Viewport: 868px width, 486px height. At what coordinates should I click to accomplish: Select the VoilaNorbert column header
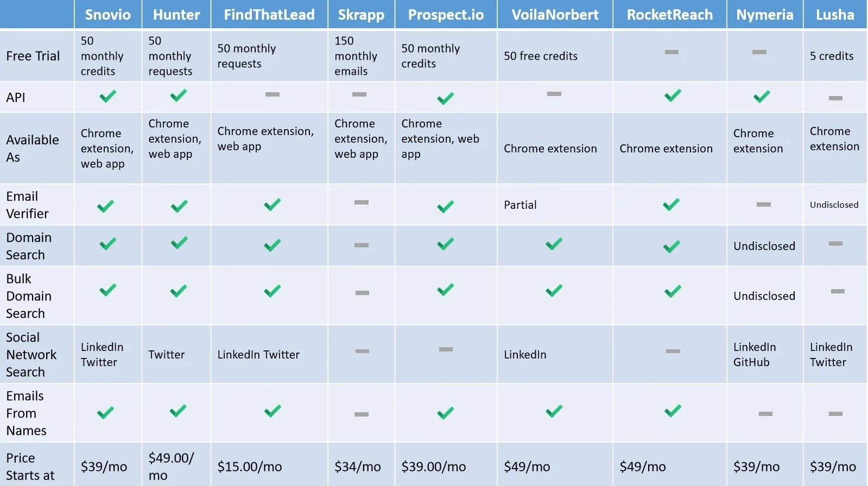tap(555, 15)
